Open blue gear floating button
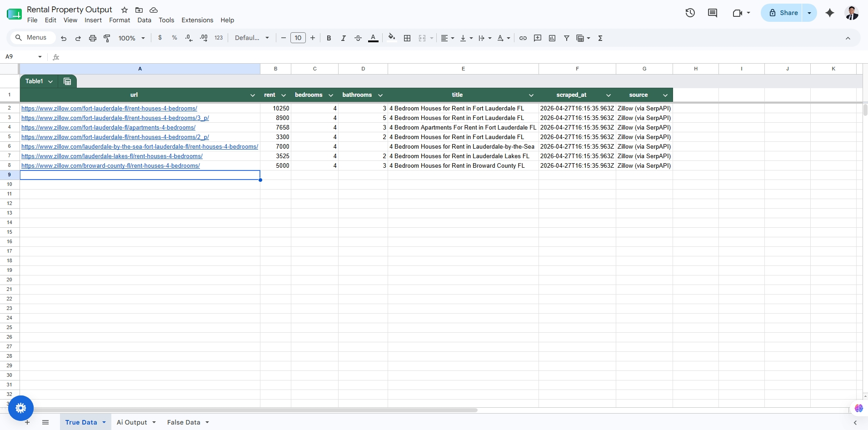 click(21, 408)
